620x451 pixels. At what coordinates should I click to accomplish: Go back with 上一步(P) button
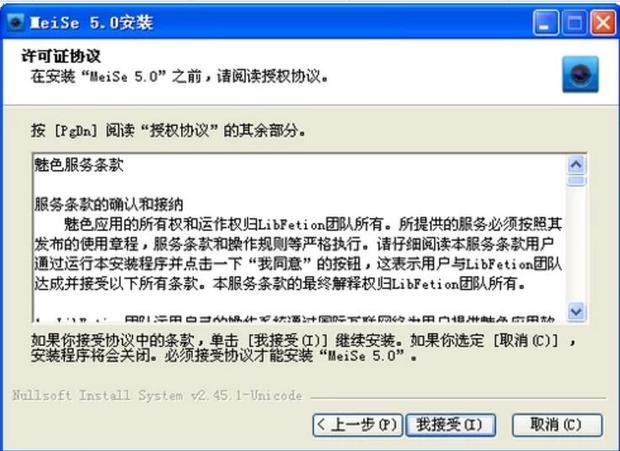point(357,425)
